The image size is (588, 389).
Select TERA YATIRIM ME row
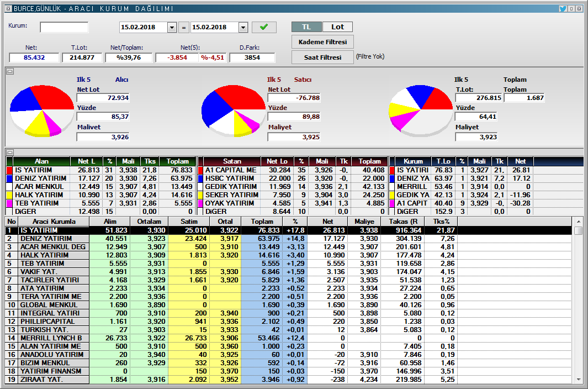[x=288, y=296]
